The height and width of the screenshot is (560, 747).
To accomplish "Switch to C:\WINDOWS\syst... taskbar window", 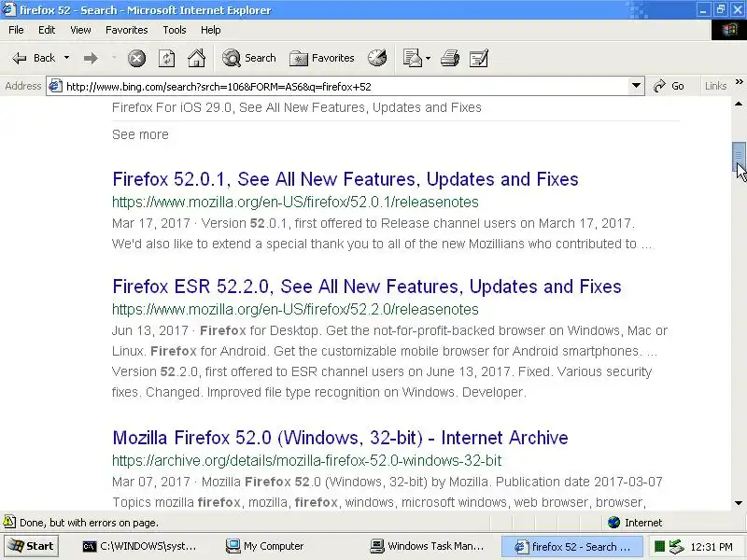I will tap(139, 546).
